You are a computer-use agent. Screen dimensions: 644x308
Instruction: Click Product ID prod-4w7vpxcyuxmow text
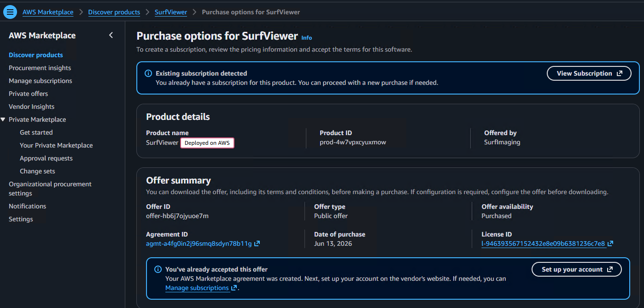point(353,142)
